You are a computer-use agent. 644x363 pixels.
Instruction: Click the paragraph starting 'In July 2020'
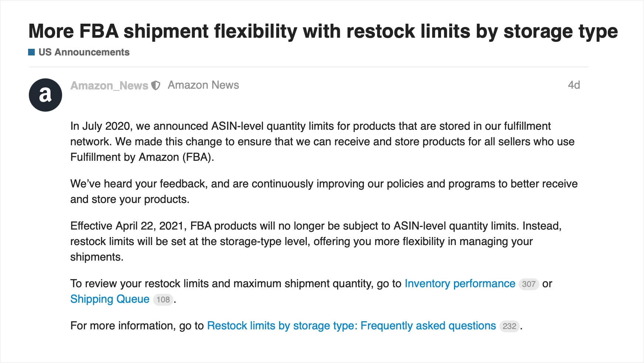(322, 142)
